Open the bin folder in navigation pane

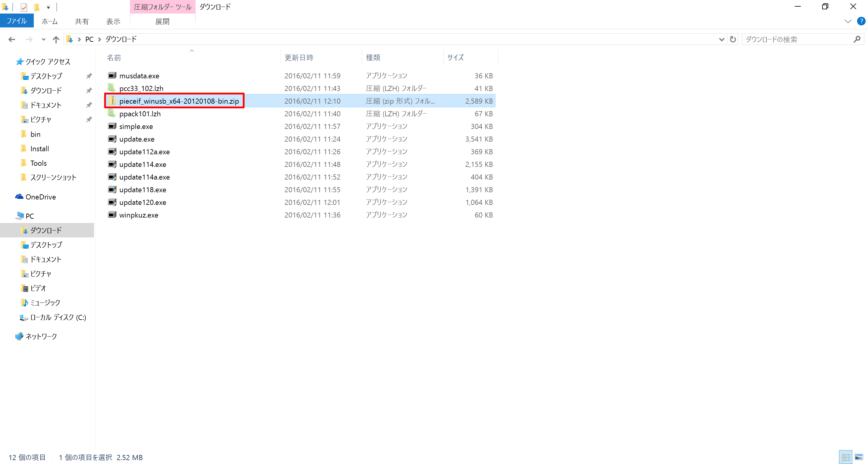tap(35, 134)
